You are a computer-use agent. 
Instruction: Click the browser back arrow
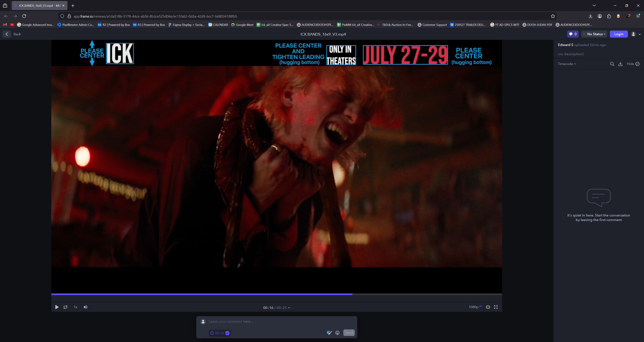point(6,16)
